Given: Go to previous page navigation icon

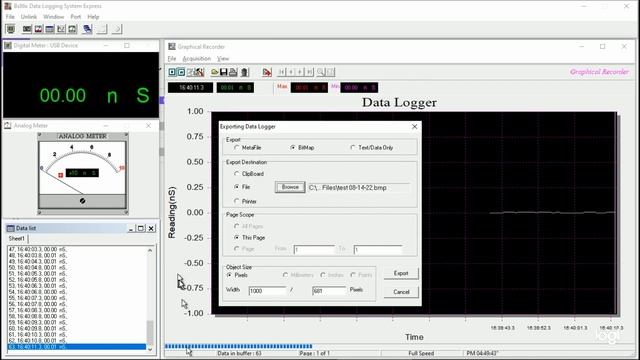Looking at the screenshot, I should click(x=291, y=72).
